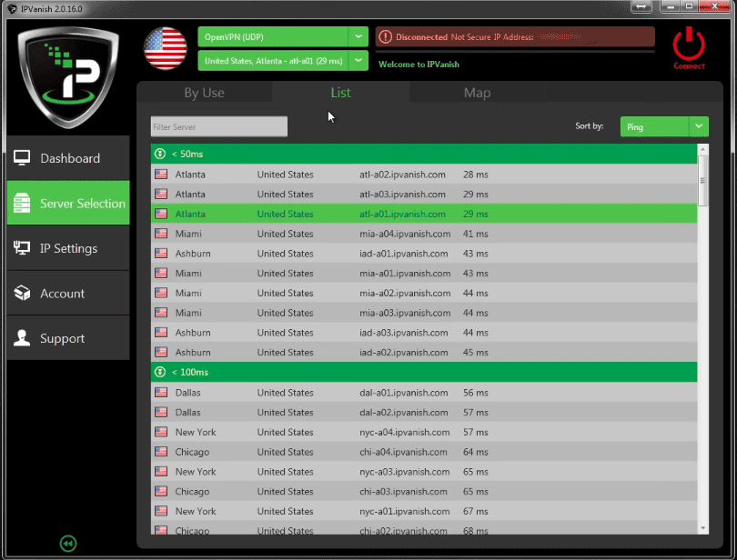Select server dal-a01.ipvanish.com
737x560 pixels.
coord(424,393)
